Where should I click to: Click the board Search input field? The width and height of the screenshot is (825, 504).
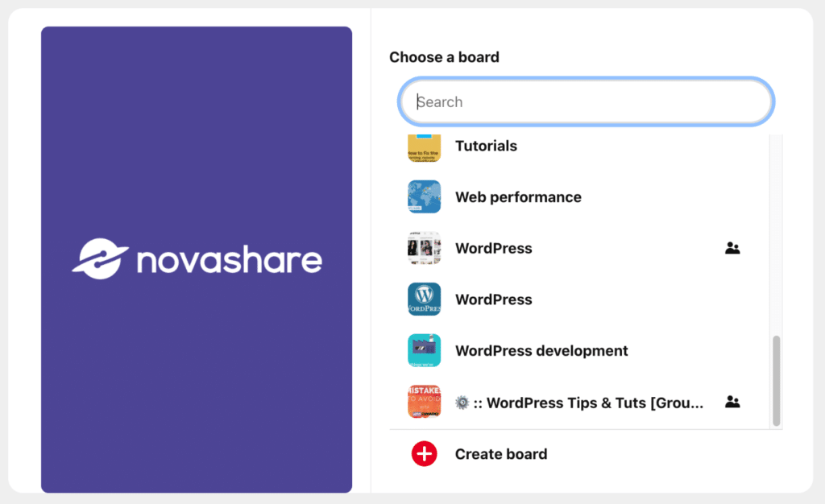[x=586, y=101]
